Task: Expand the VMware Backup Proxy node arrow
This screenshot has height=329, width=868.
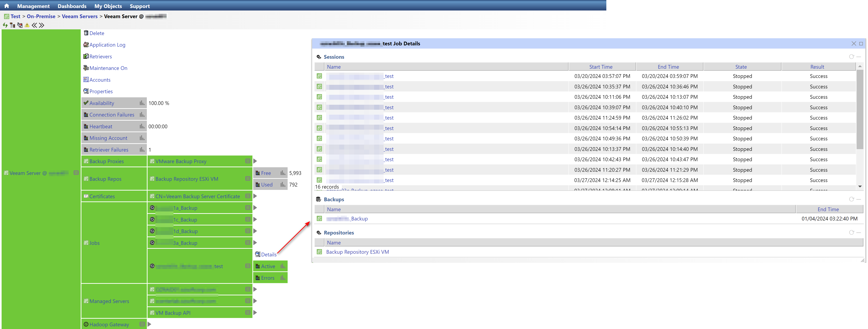Action: (255, 161)
